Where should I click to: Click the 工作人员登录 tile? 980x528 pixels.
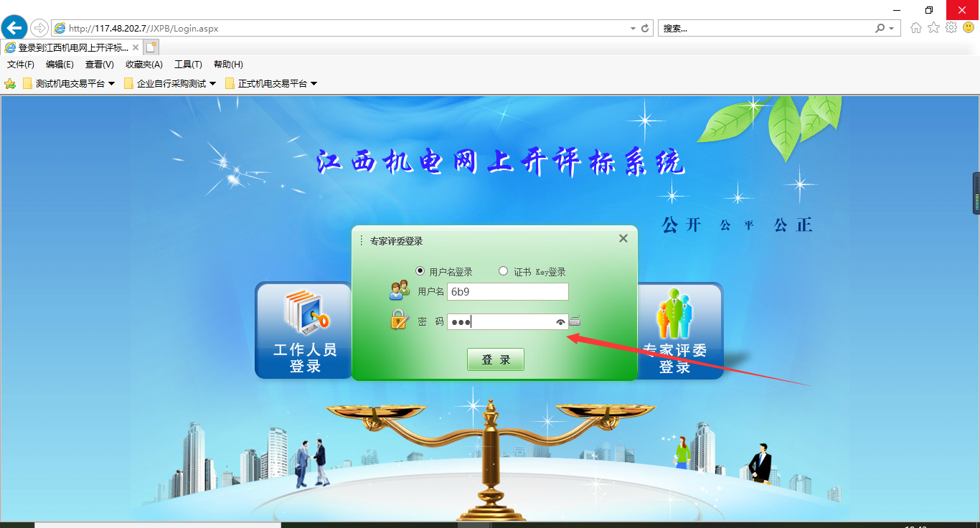click(x=304, y=330)
